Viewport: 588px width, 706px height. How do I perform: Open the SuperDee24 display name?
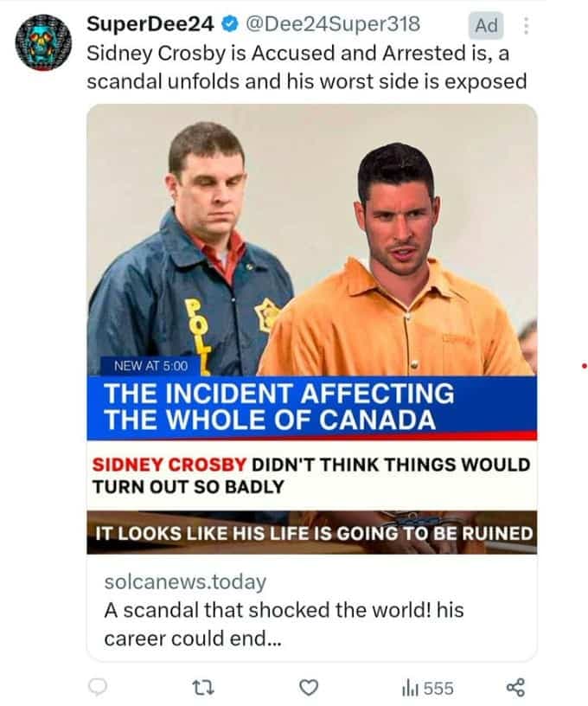coord(150,24)
